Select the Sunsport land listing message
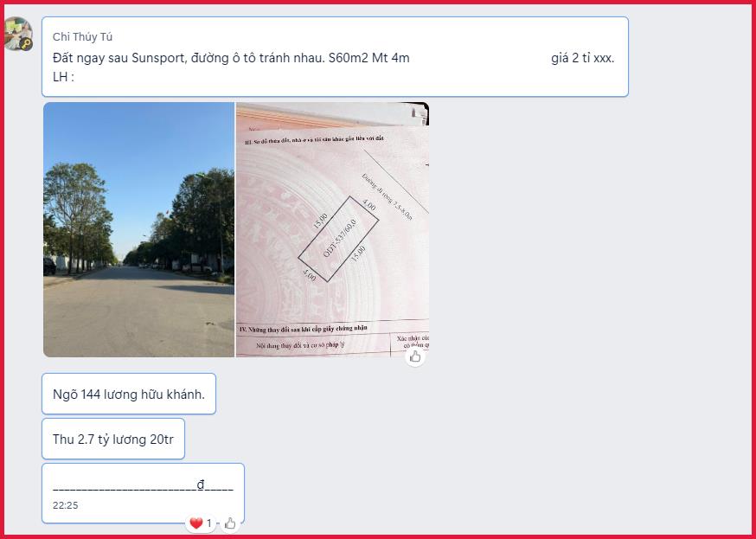This screenshot has height=539, width=756. (x=335, y=57)
